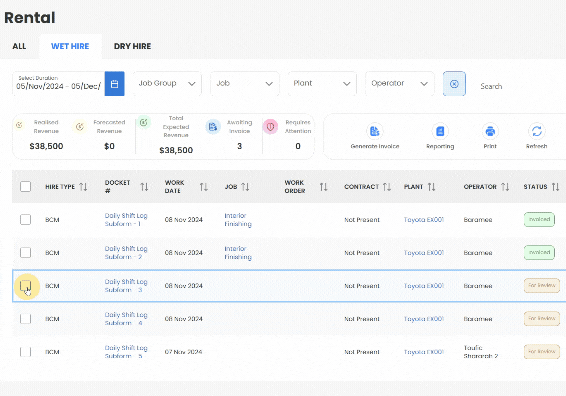This screenshot has width=566, height=396.
Task: Open Interior Finishing job in Subform 2 row
Action: coord(238,253)
